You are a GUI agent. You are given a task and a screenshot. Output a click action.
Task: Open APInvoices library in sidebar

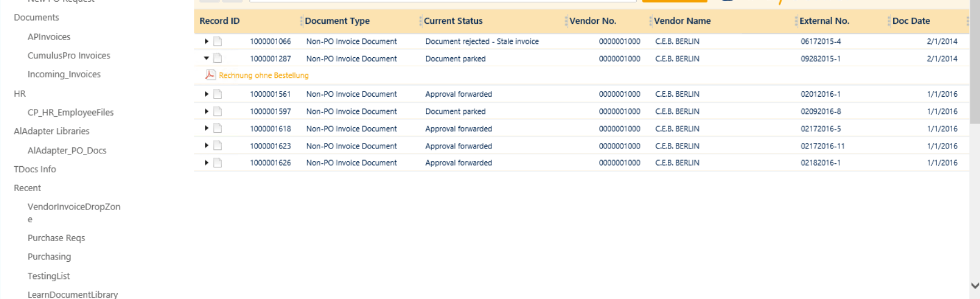click(49, 37)
